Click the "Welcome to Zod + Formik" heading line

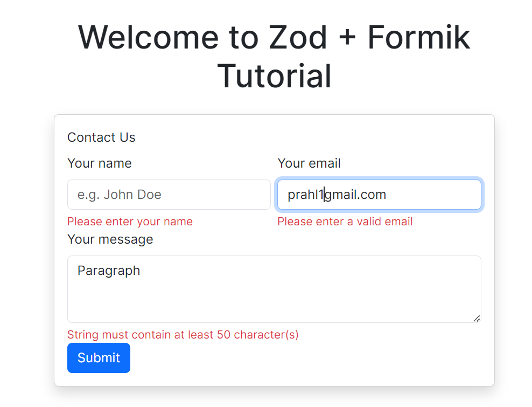[x=274, y=37]
